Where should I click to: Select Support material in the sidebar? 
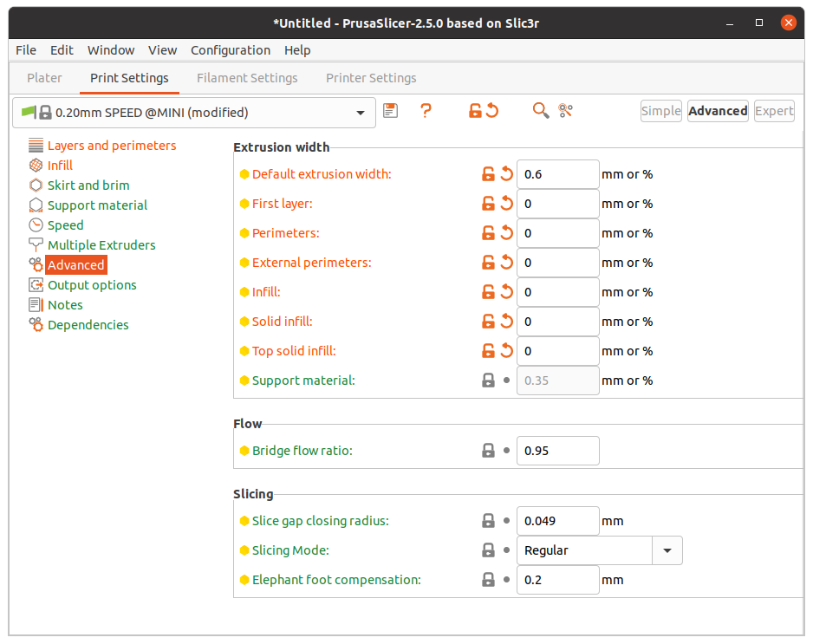(97, 205)
